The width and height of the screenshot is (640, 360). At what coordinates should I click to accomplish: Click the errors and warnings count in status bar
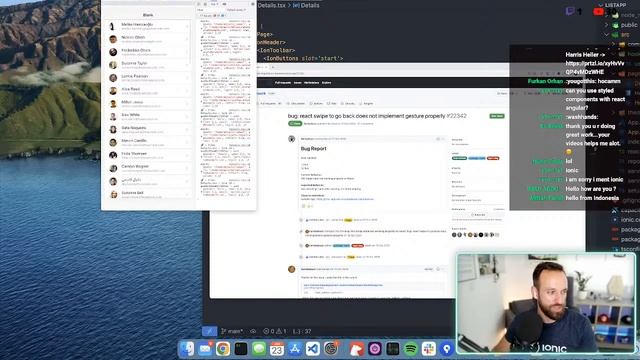275,331
